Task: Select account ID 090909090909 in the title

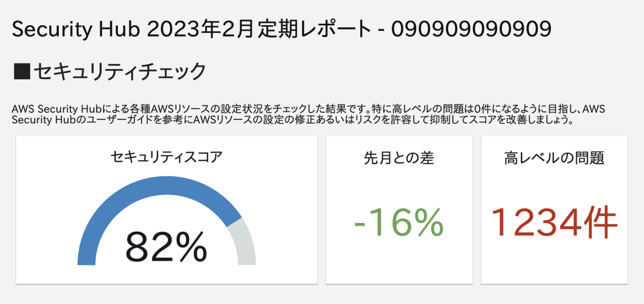Action: tap(471, 29)
